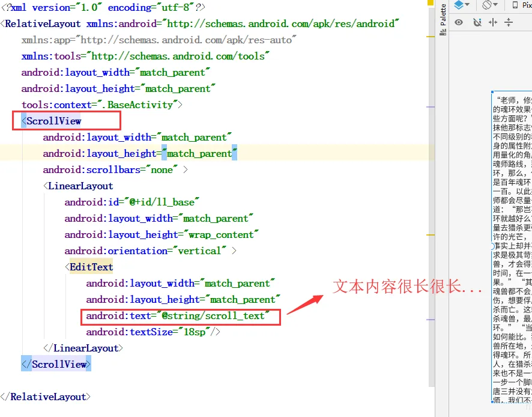Click android:text="@string/scroll_text" attribute
532x417 pixels.
pos(178,316)
